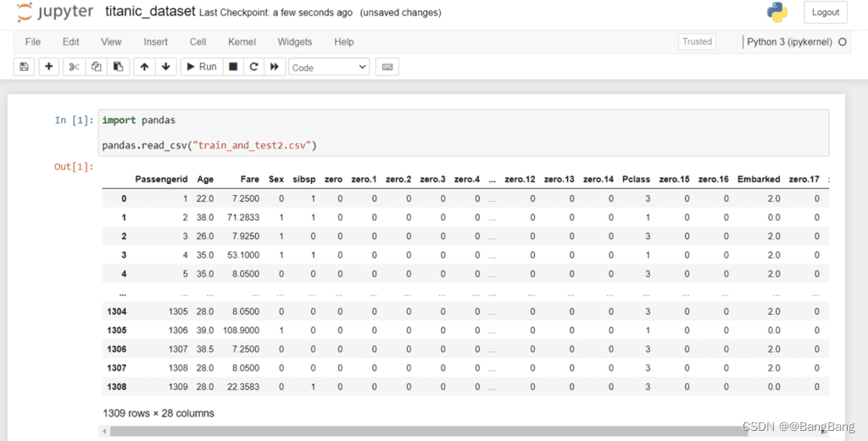The image size is (868, 441).
Task: Click row index 1304
Action: (117, 311)
